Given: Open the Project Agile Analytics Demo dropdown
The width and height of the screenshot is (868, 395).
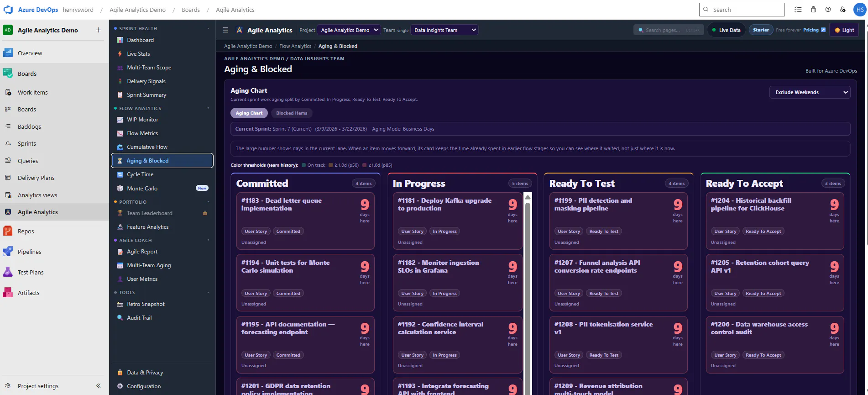Looking at the screenshot, I should click(x=349, y=30).
